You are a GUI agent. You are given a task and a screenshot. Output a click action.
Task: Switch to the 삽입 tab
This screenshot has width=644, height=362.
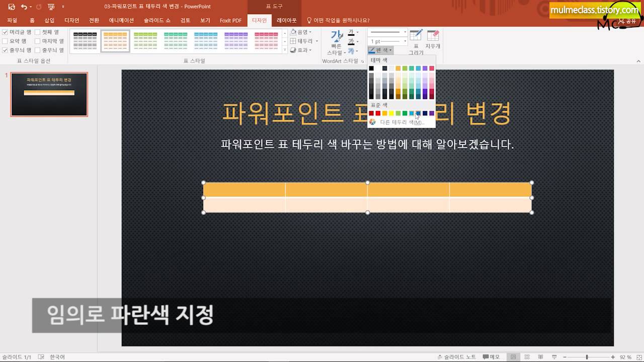pyautogui.click(x=49, y=21)
